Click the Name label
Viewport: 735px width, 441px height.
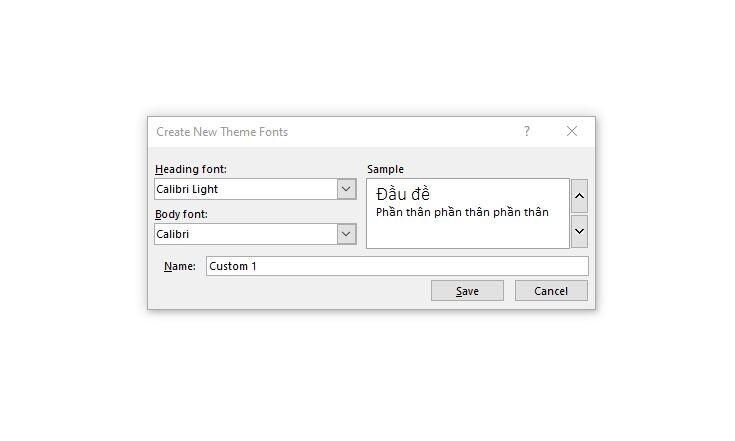[179, 266]
